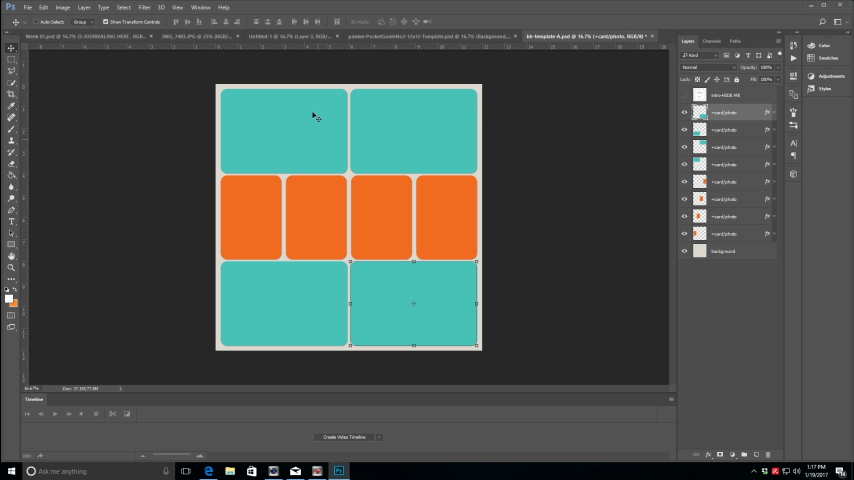The width and height of the screenshot is (854, 480).
Task: Select the Hand tool
Action: click(11, 256)
